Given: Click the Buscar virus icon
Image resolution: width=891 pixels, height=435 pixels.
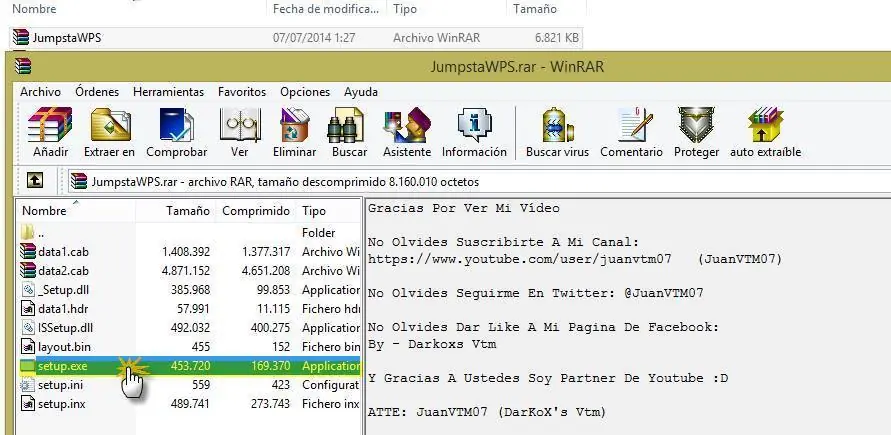Looking at the screenshot, I should point(557,125).
